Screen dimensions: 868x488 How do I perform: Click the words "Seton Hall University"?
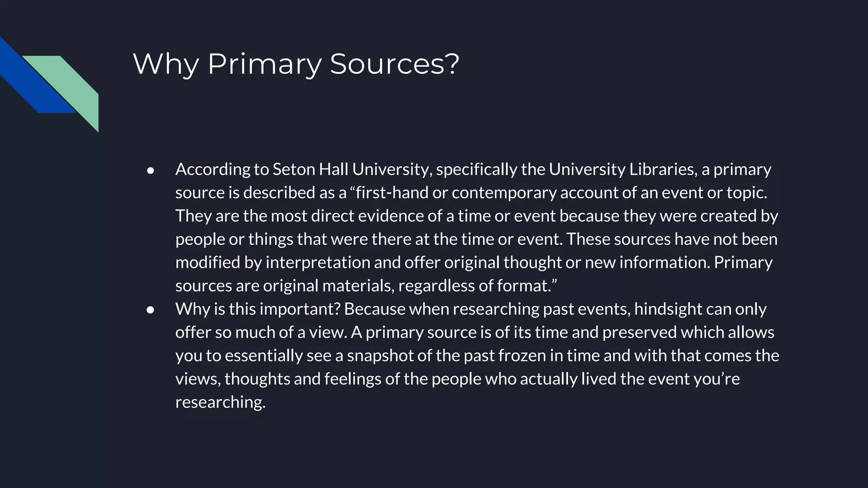pyautogui.click(x=352, y=169)
